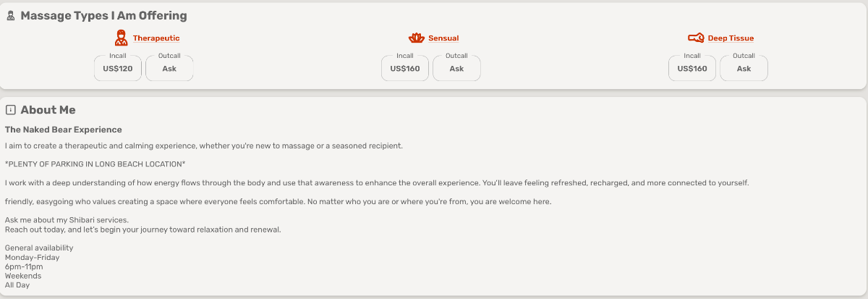Click the About Me section heading
This screenshot has height=299, width=868.
pos(48,110)
